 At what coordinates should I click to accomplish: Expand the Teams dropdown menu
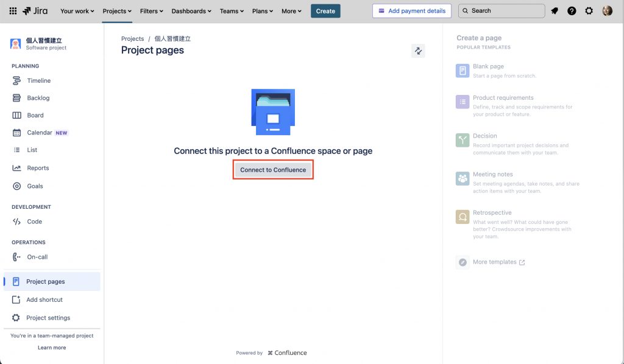tap(232, 11)
